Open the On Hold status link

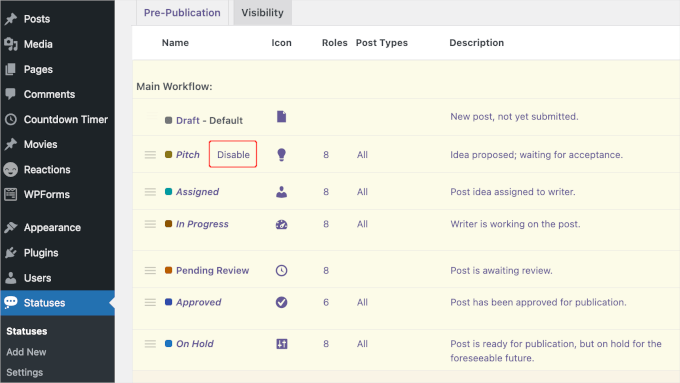195,344
